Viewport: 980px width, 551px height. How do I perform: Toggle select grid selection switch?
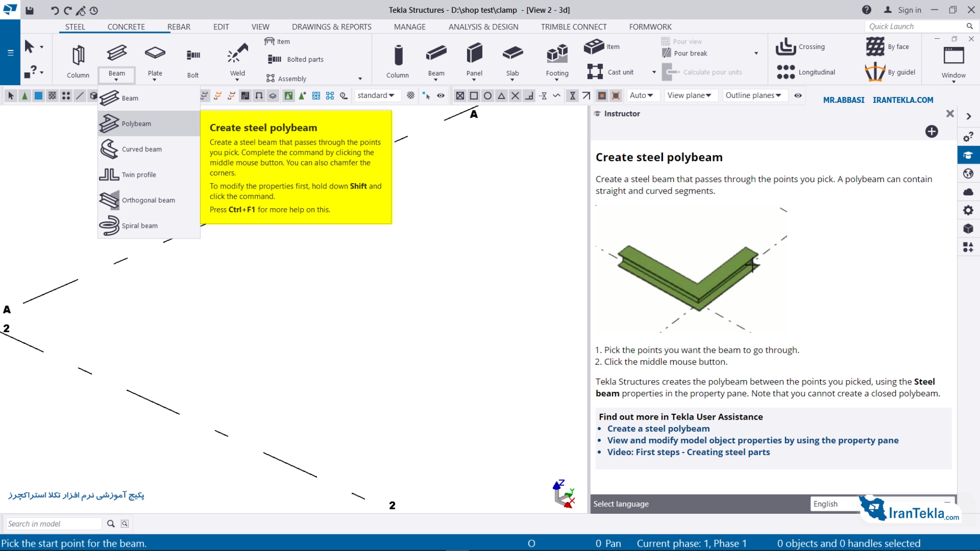pos(52,96)
